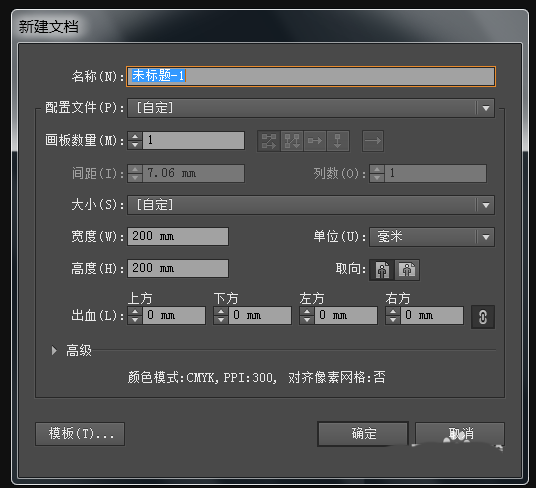Increase 下方 bottom bleed with up stepper
The image size is (536, 488).
coord(221,311)
